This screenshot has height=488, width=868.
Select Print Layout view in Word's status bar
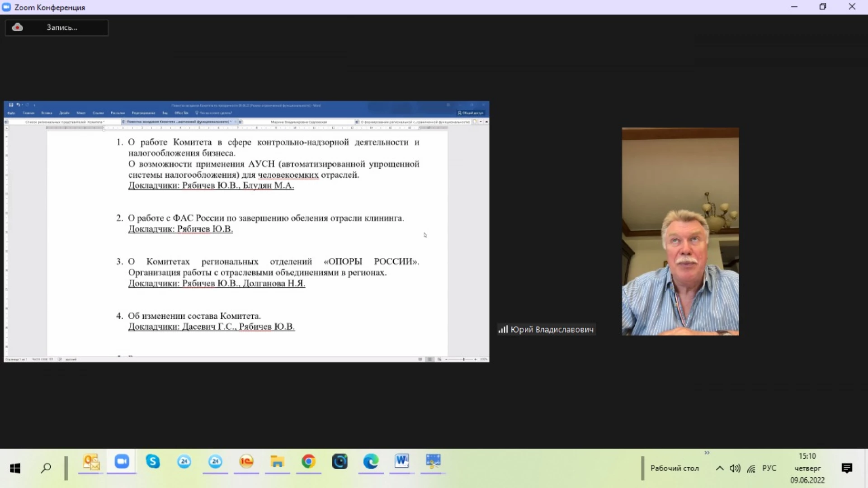(429, 359)
